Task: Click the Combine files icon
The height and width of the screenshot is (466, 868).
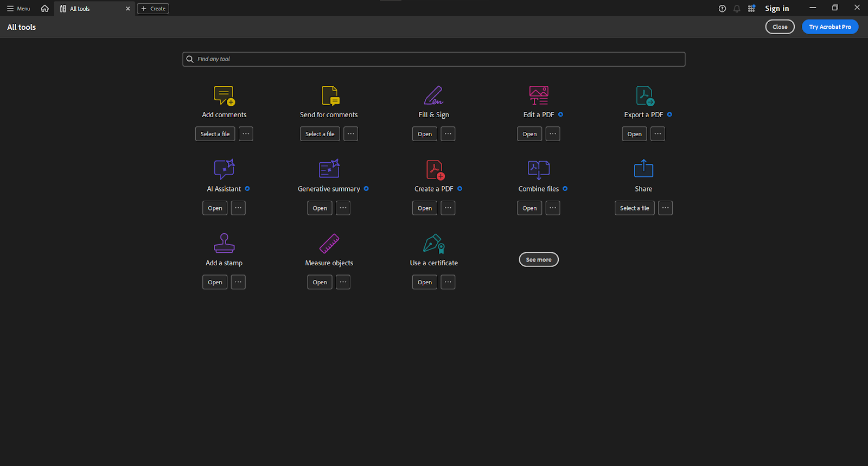Action: click(x=539, y=170)
